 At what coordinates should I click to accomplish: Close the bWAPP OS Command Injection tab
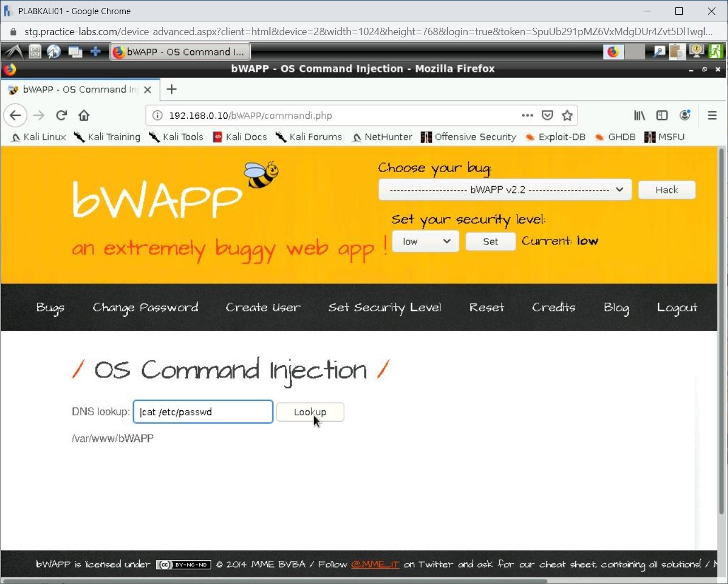coord(147,89)
